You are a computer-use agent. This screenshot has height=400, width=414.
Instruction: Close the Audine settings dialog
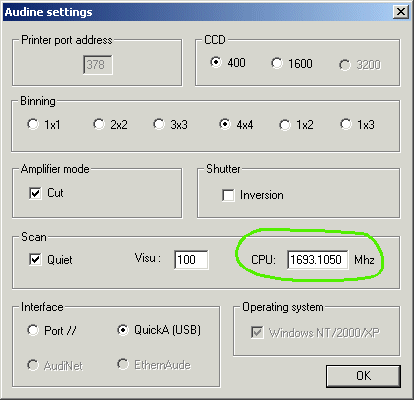pyautogui.click(x=400, y=12)
